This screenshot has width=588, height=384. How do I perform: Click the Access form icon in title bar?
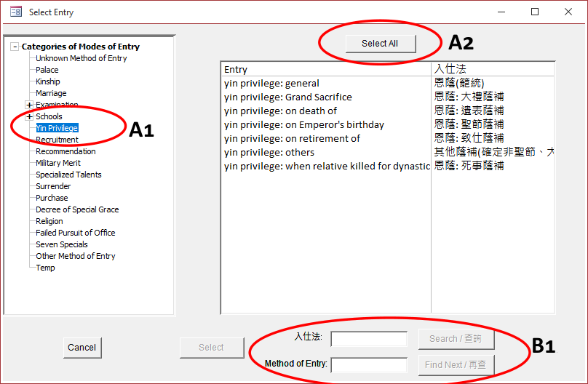pyautogui.click(x=15, y=12)
